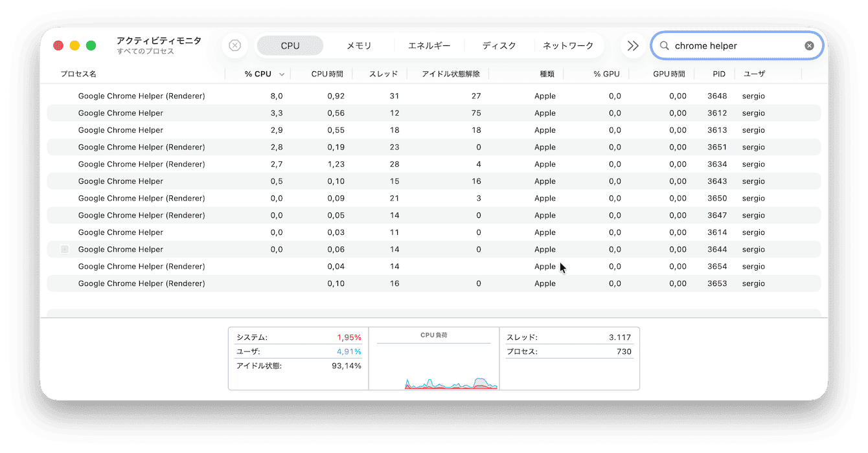Toggle sort order arrow on % CPU column
This screenshot has width=868, height=453.
282,74
